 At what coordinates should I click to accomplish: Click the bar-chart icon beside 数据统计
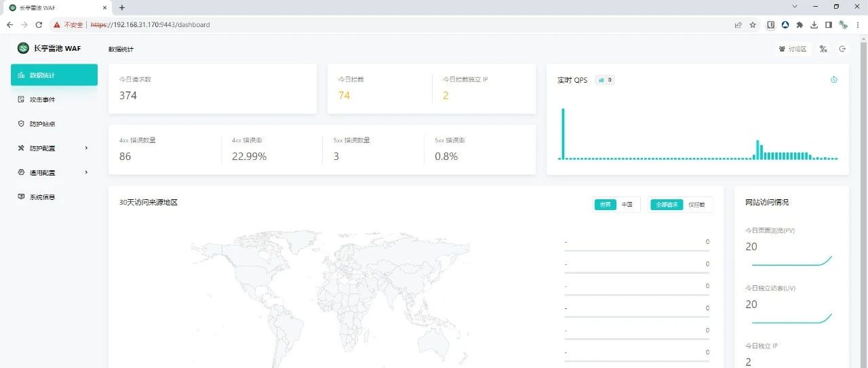pyautogui.click(x=22, y=75)
